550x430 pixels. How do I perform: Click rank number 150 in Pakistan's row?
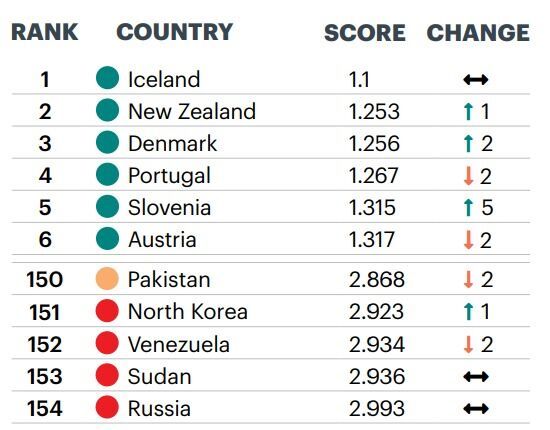(45, 280)
